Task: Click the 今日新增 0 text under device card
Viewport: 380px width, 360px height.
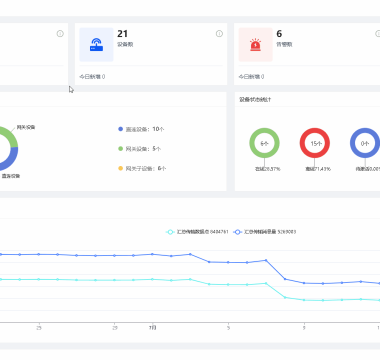Action: (x=92, y=77)
